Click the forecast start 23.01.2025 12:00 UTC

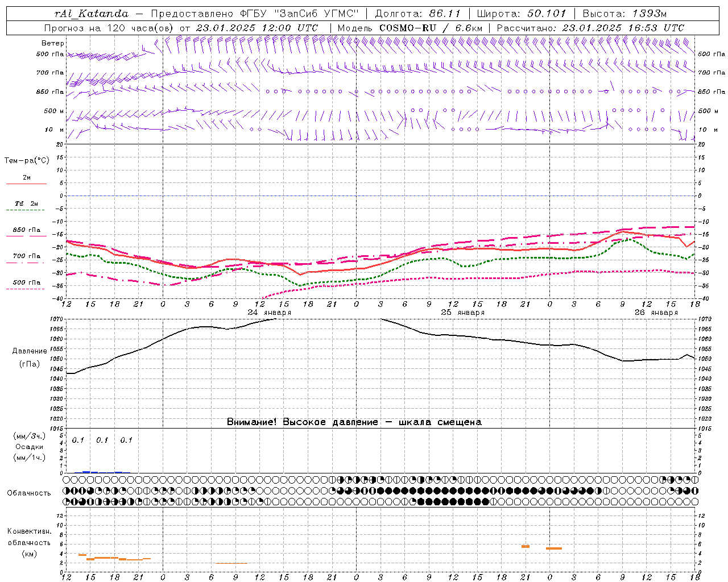pos(257,28)
